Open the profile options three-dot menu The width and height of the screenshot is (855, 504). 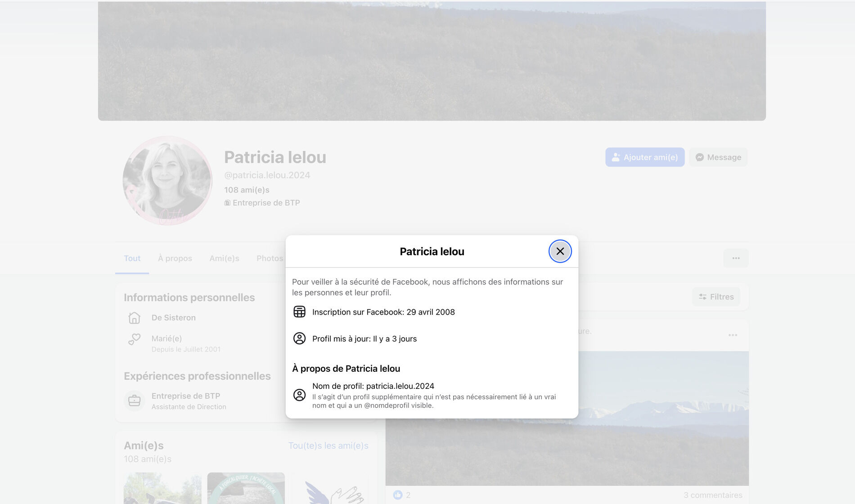736,258
